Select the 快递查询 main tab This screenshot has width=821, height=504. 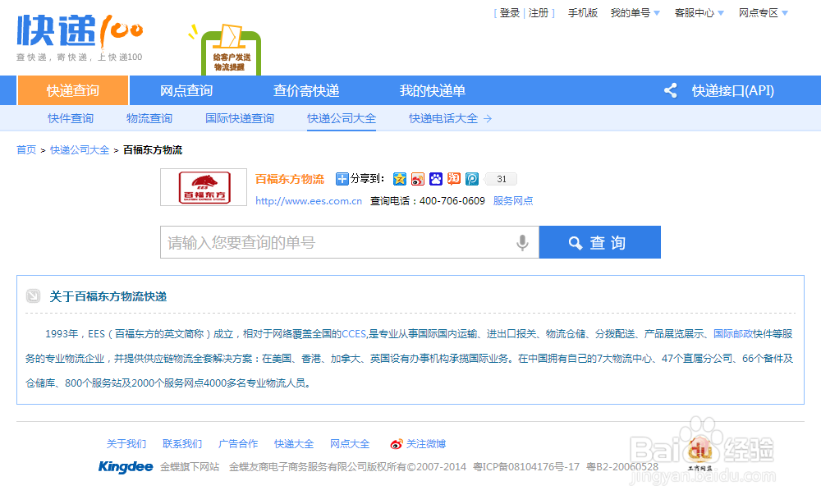73,90
